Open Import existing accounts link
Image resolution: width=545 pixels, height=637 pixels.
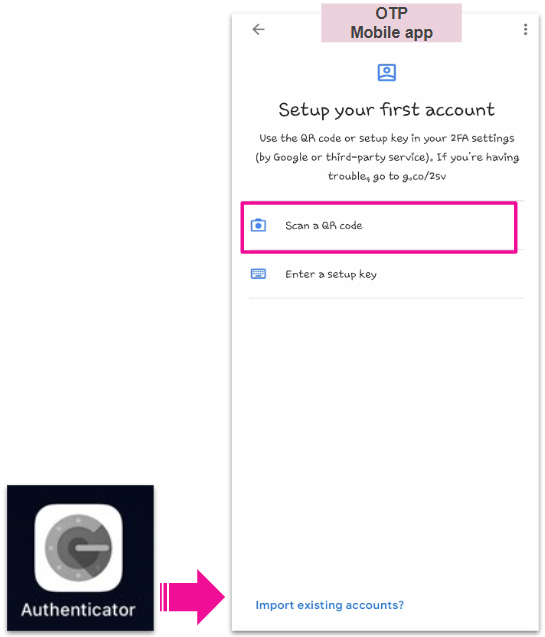coord(330,605)
